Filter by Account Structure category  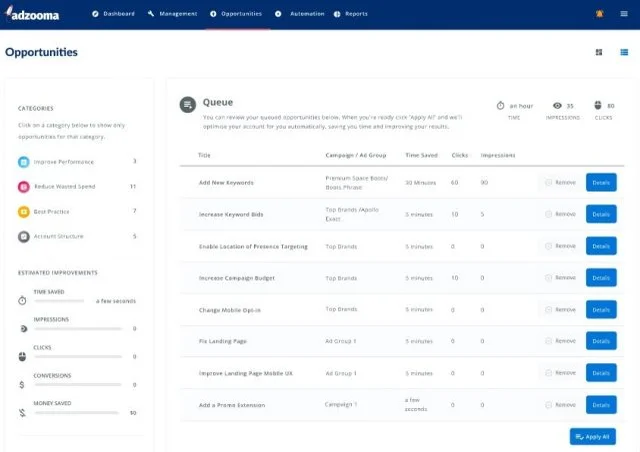click(77, 236)
